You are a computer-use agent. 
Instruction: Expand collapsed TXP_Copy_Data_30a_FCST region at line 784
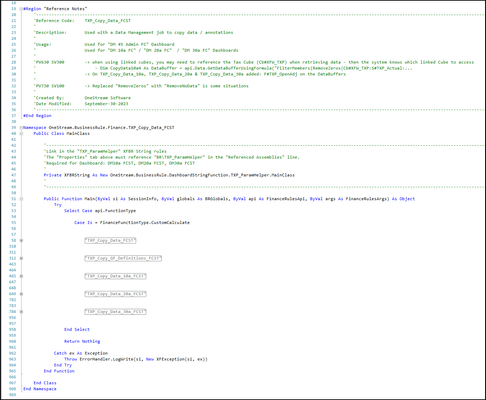click(21, 312)
